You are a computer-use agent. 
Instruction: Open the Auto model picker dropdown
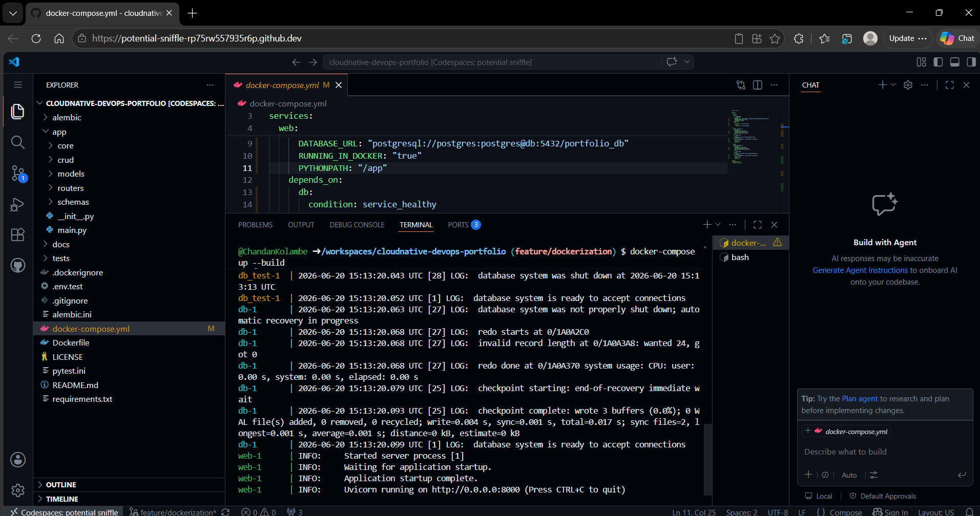click(849, 475)
